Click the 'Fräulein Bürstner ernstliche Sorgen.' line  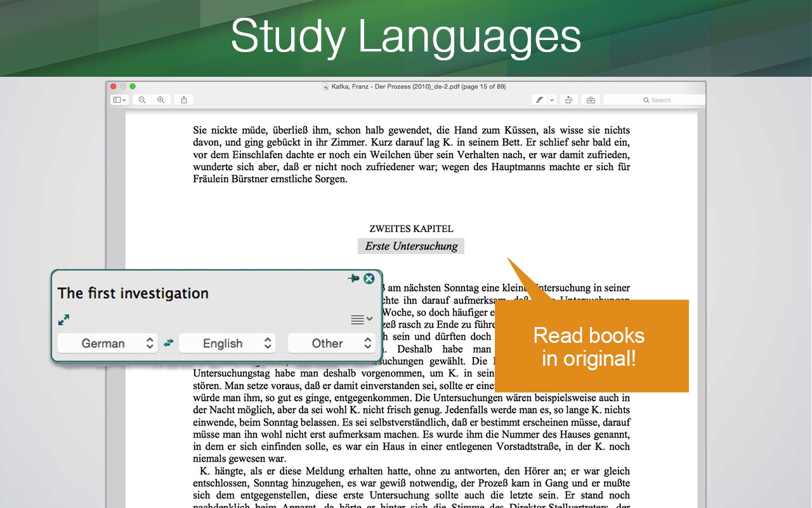(270, 179)
